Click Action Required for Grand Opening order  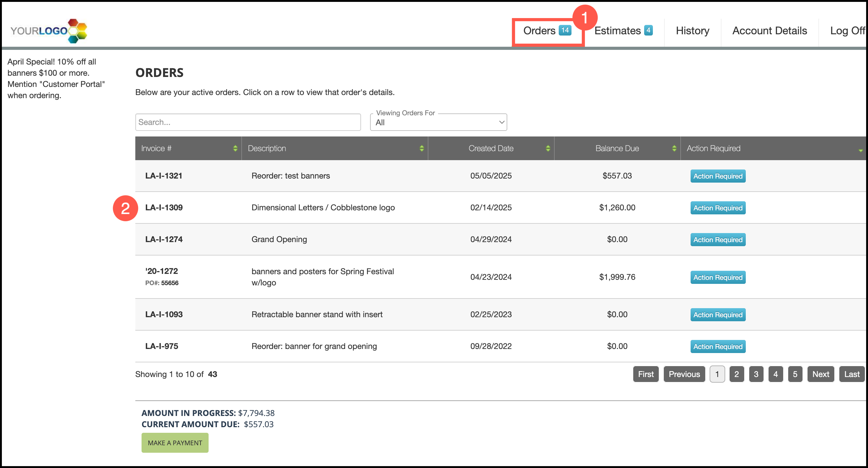pyautogui.click(x=717, y=240)
